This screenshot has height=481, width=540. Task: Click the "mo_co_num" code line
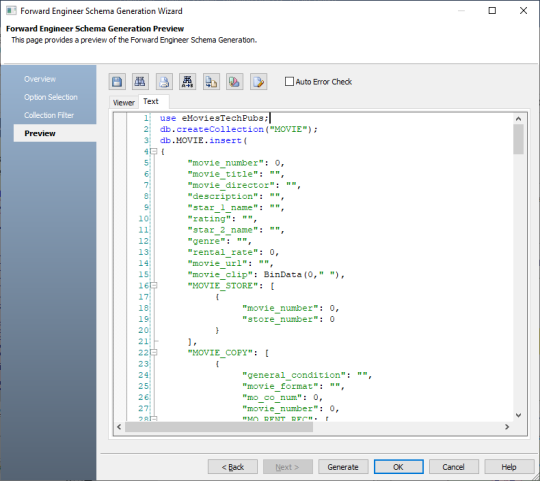[x=282, y=398]
